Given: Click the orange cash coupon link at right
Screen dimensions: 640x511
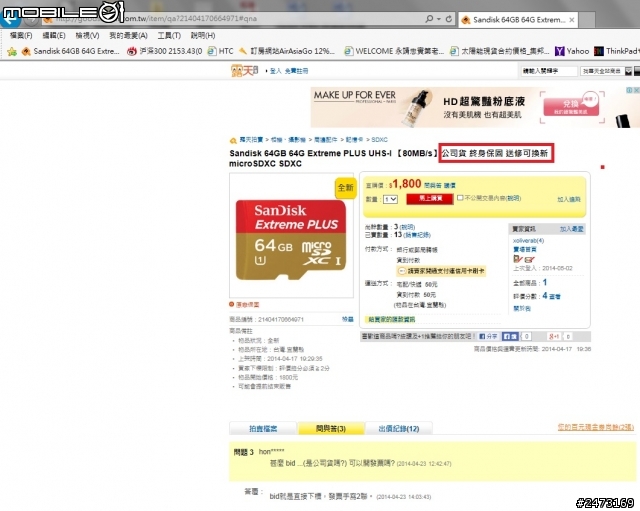Looking at the screenshot, I should pyautogui.click(x=595, y=427).
